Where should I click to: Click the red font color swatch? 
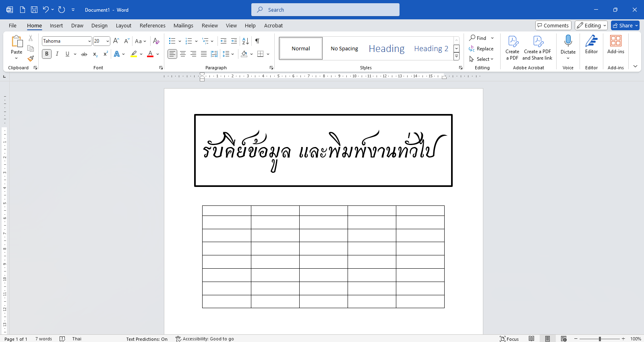[150, 54]
